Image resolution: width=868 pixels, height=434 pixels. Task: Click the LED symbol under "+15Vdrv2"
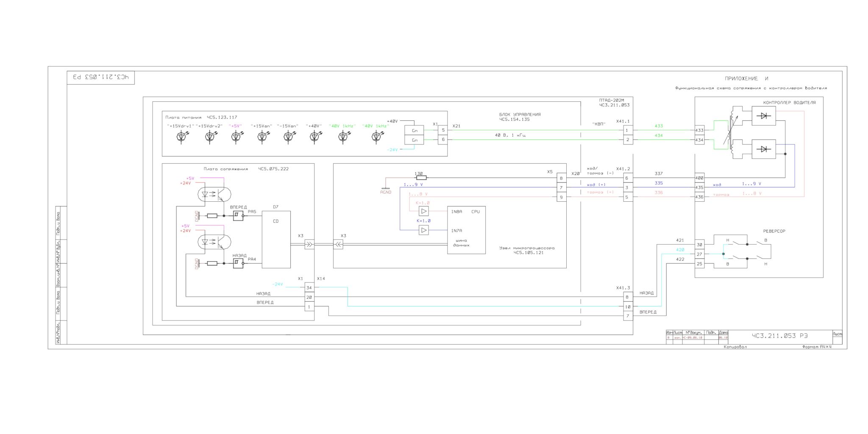(x=209, y=136)
